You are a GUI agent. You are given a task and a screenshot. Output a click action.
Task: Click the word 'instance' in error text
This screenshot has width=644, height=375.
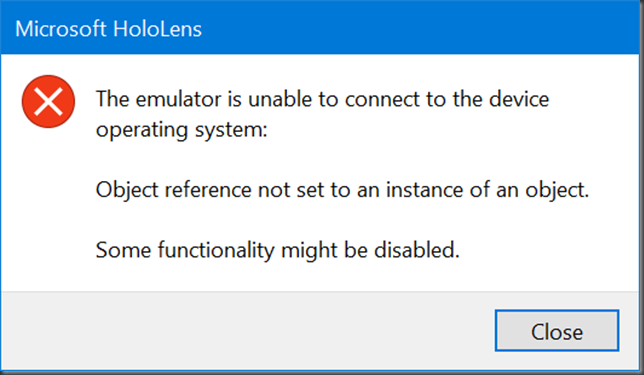[424, 190]
